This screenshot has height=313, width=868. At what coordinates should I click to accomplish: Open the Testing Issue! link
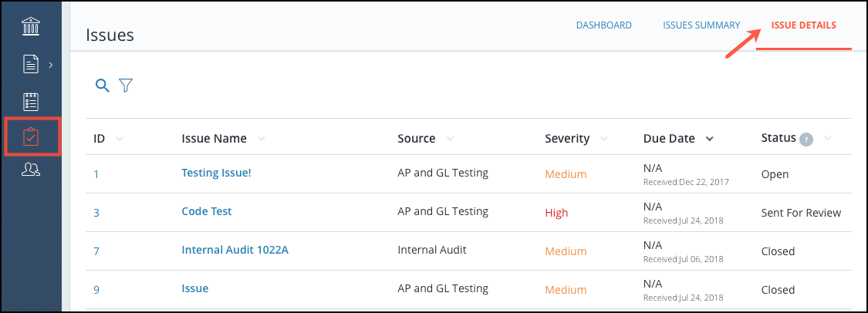[x=217, y=173]
